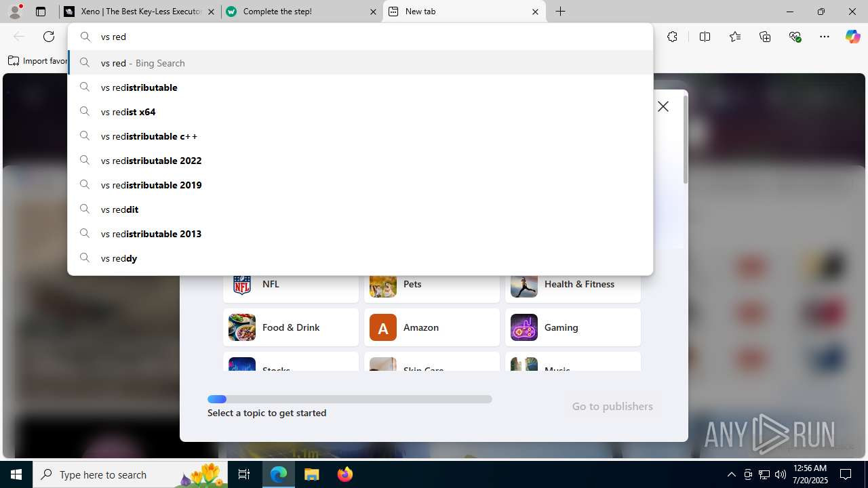Viewport: 868px width, 488px height.
Task: Select suggestion vs red - Bing Search
Action: coord(360,63)
